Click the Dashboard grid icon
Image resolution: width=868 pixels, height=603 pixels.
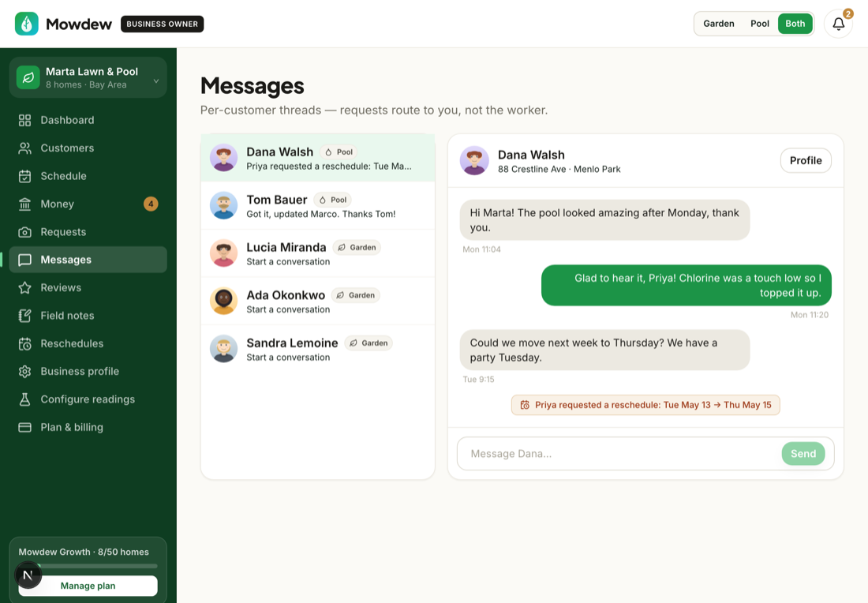point(25,120)
